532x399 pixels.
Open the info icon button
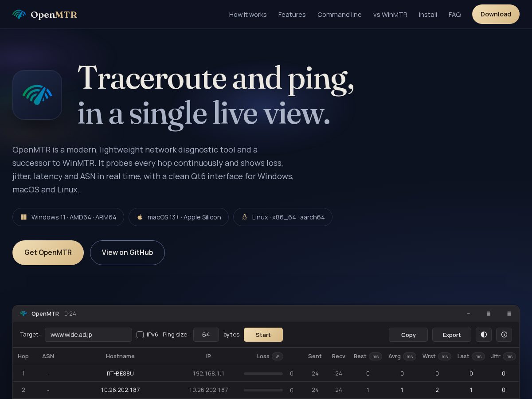[x=504, y=335]
